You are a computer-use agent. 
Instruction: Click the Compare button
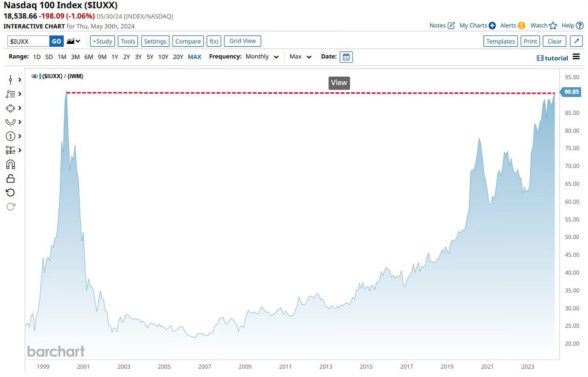(x=188, y=41)
